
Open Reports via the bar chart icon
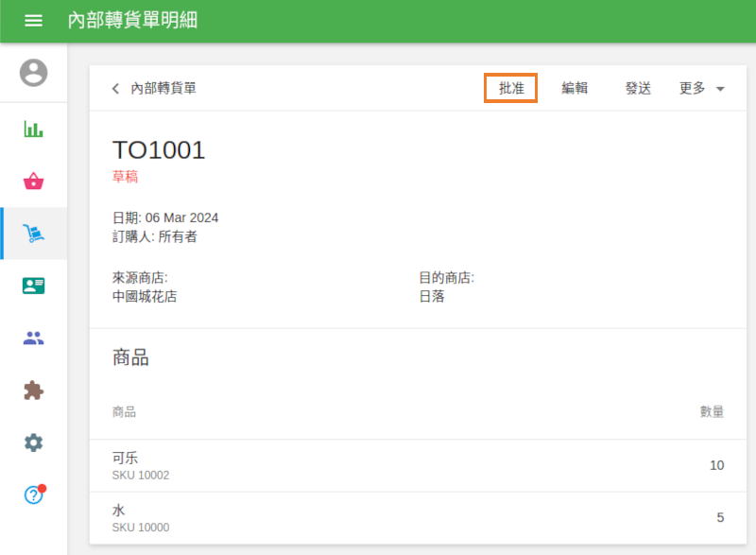click(33, 129)
